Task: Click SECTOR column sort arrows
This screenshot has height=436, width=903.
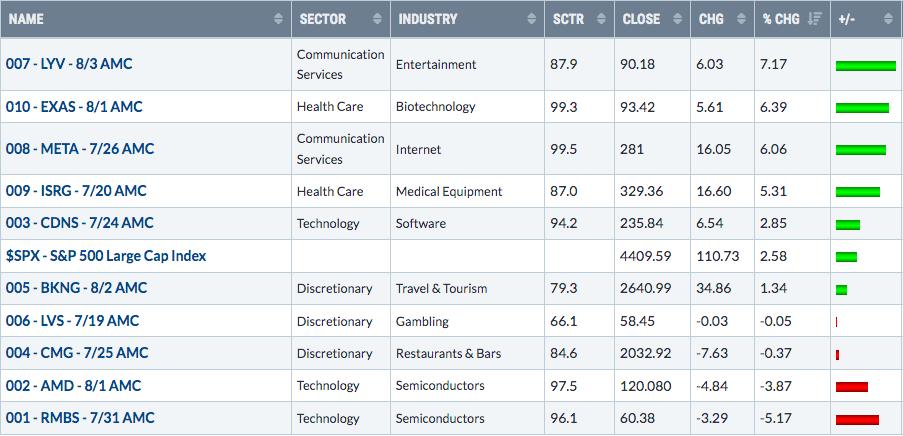Action: 378,19
